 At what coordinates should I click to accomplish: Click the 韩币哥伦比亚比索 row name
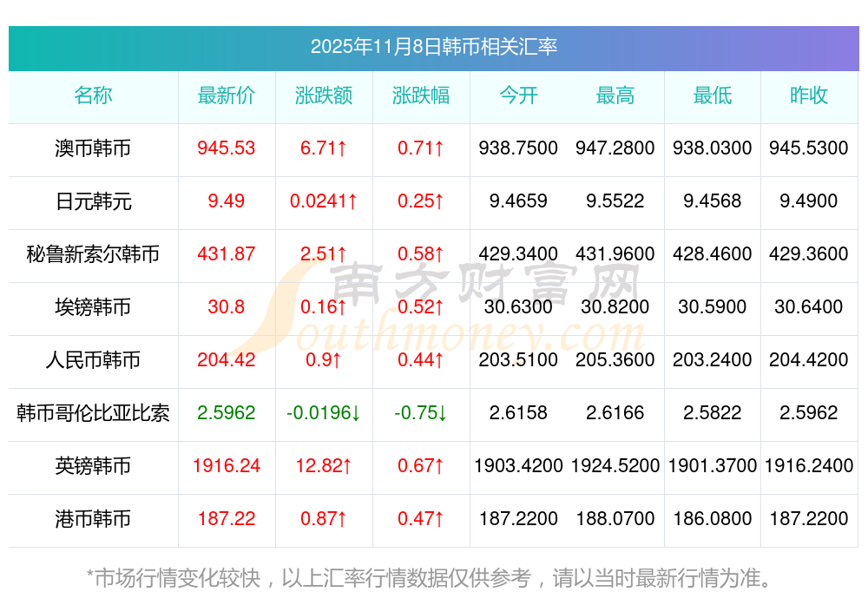(93, 413)
